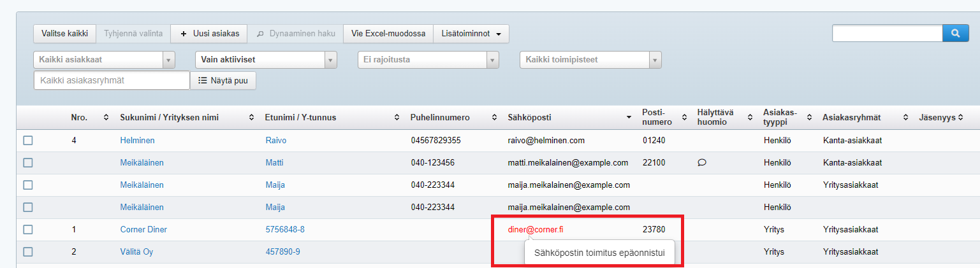Open the Corner Diner customer link

[x=143, y=230]
